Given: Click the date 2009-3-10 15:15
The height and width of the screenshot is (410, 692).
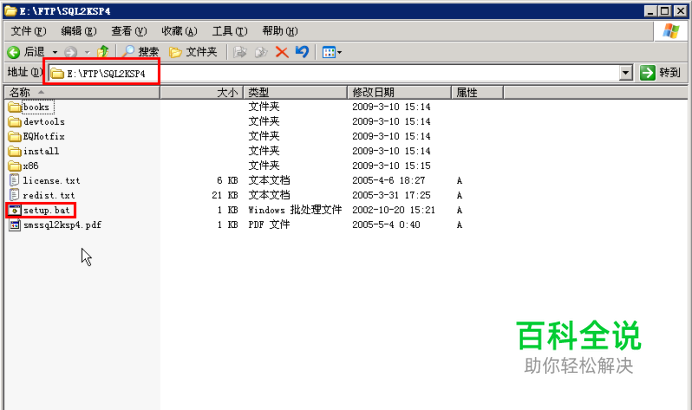Looking at the screenshot, I should (x=391, y=166).
